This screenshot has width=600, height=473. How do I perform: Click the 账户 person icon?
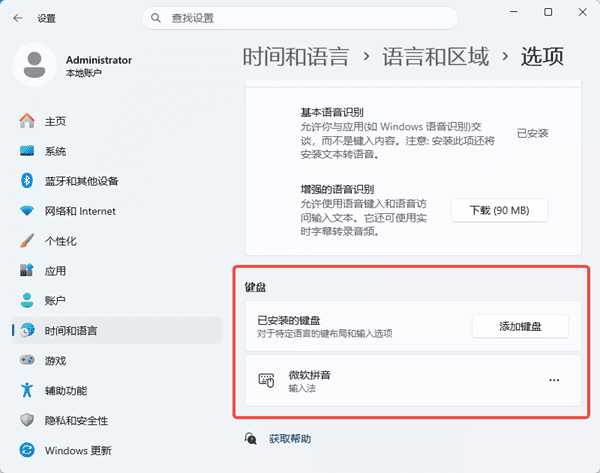click(27, 300)
